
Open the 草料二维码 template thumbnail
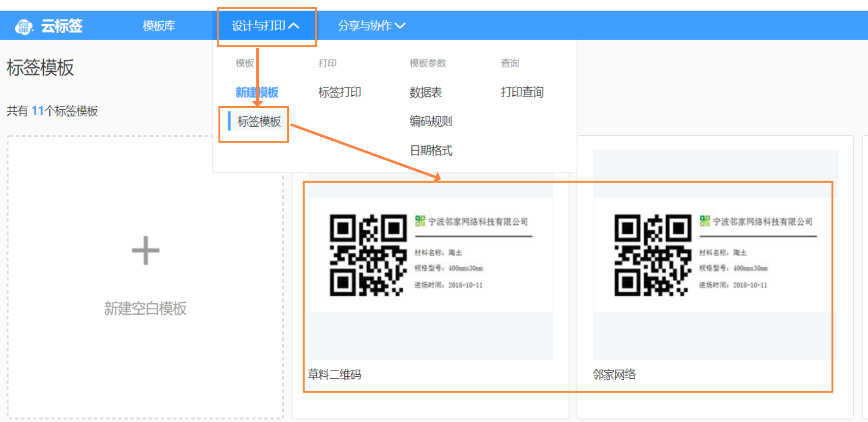(x=430, y=255)
